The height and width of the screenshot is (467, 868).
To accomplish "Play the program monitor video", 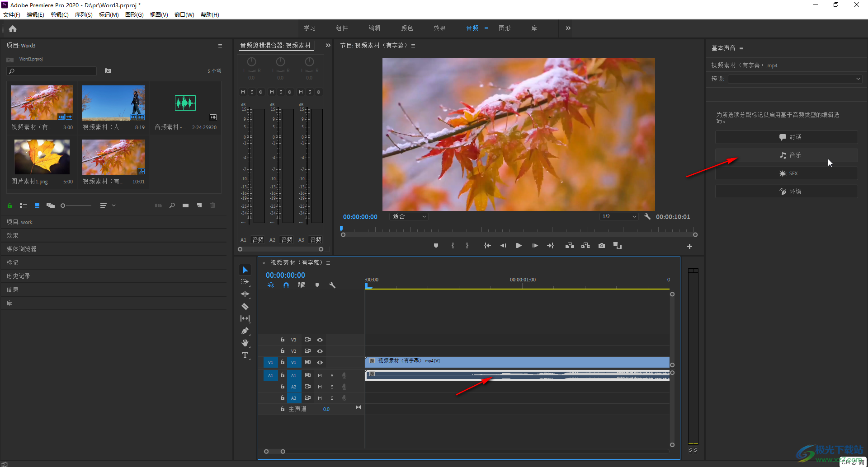I will [519, 246].
